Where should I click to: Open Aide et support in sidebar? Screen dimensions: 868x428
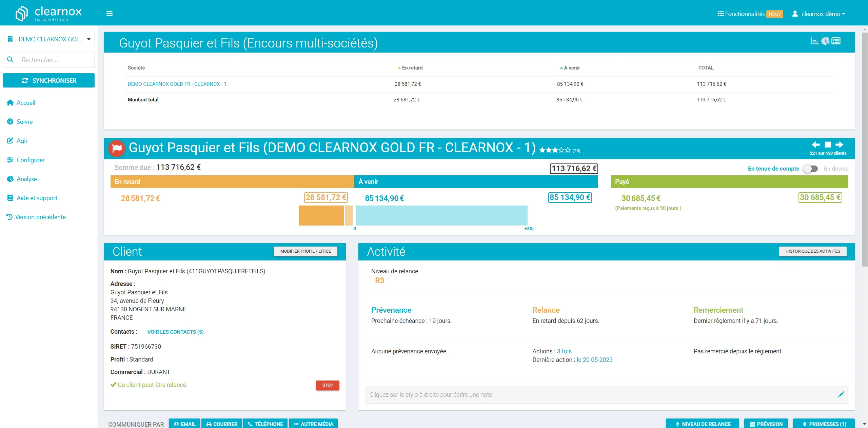[32, 198]
